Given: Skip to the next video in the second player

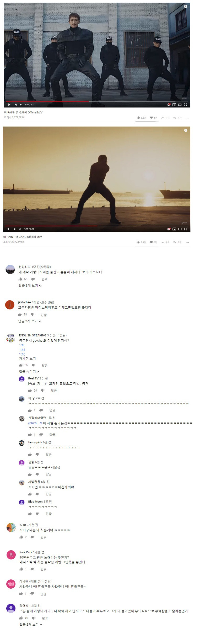Looking at the screenshot, I should tap(15, 229).
